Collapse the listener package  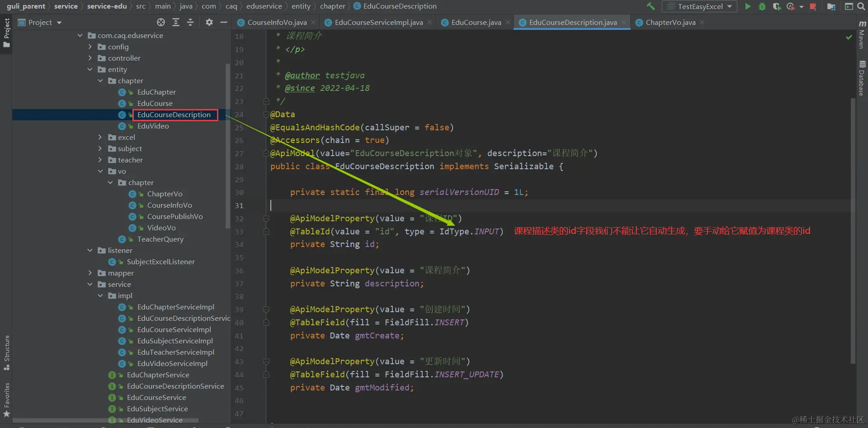[x=90, y=250]
